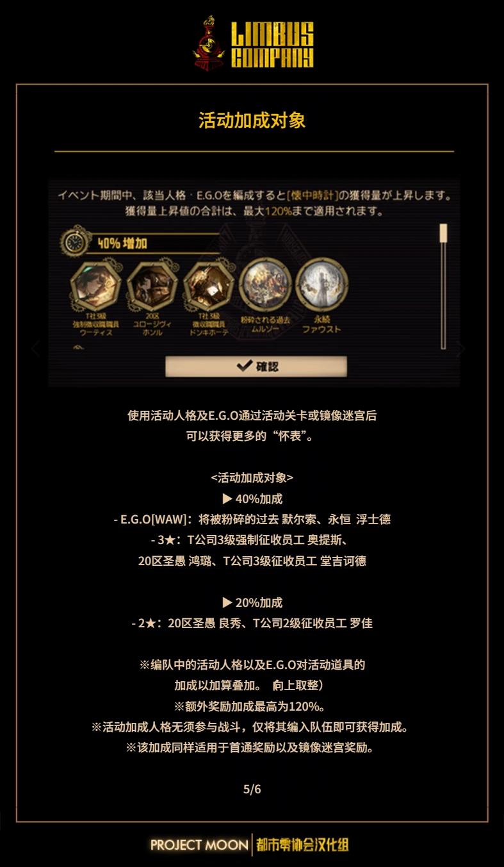The height and width of the screenshot is (867, 504).
Task: Click the 活动加成对象 title heading
Action: (252, 120)
